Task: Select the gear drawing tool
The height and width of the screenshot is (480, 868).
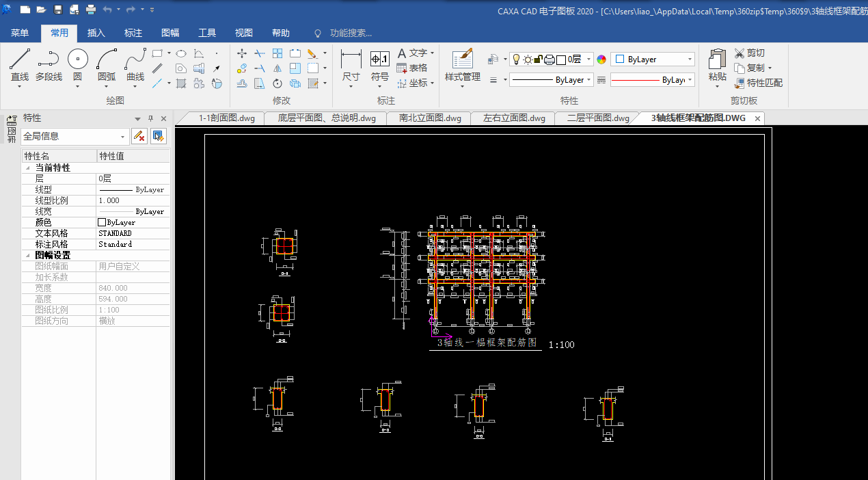Action: point(199,83)
